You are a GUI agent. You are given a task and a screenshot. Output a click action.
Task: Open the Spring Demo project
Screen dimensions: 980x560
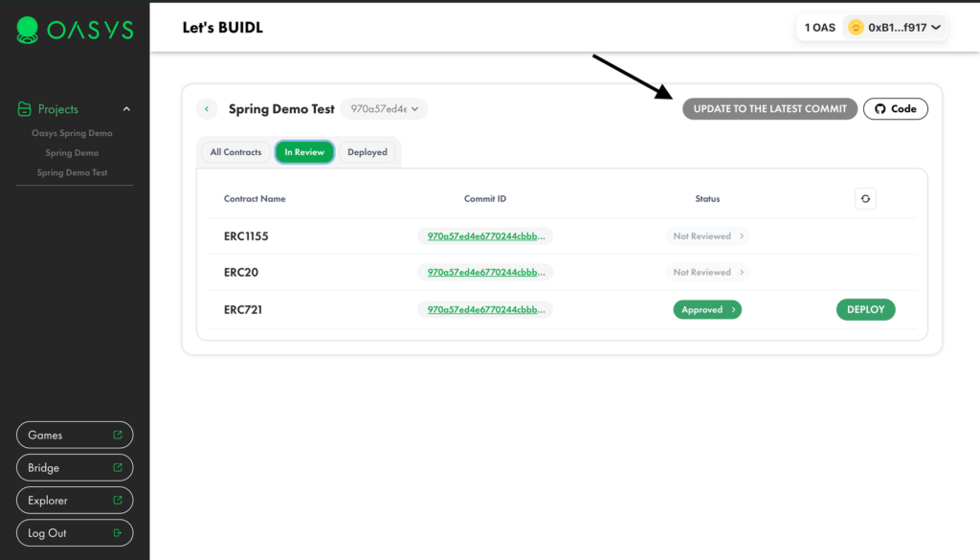pyautogui.click(x=72, y=152)
